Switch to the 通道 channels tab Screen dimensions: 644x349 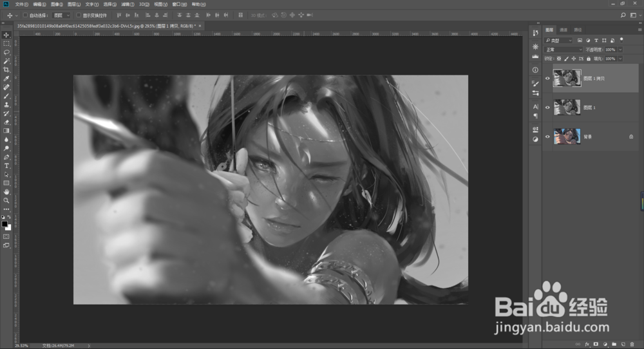coord(563,30)
